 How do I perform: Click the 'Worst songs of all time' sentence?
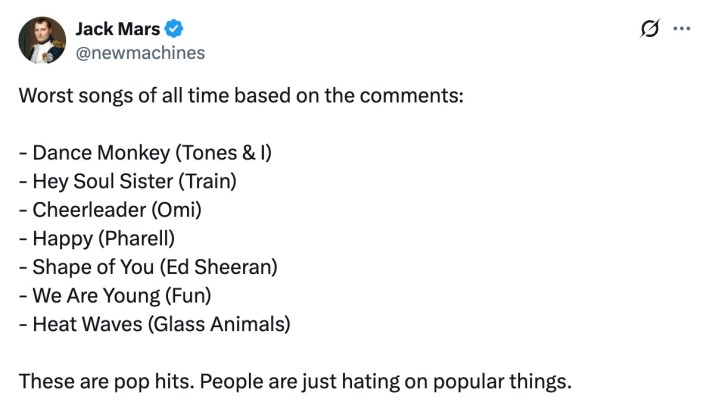[240, 98]
